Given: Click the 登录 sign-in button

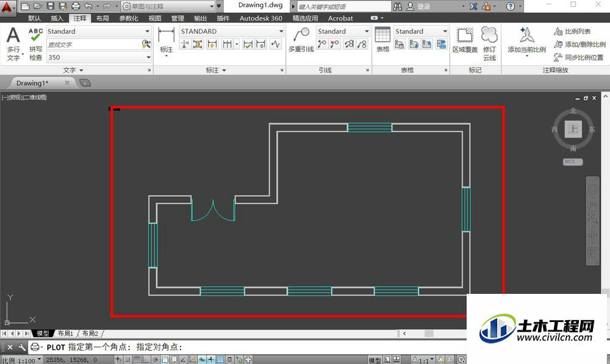Looking at the screenshot, I should (418, 6).
